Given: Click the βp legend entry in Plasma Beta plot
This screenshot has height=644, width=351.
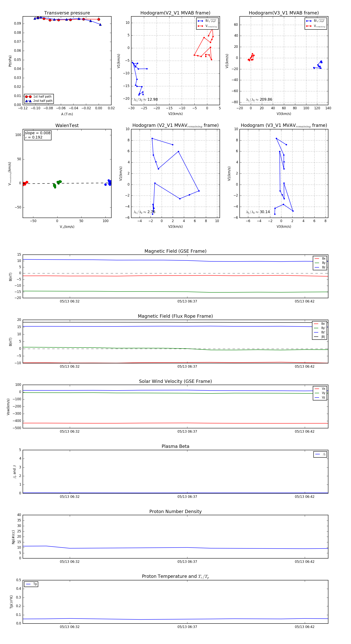Looking at the screenshot, I should (x=320, y=454).
